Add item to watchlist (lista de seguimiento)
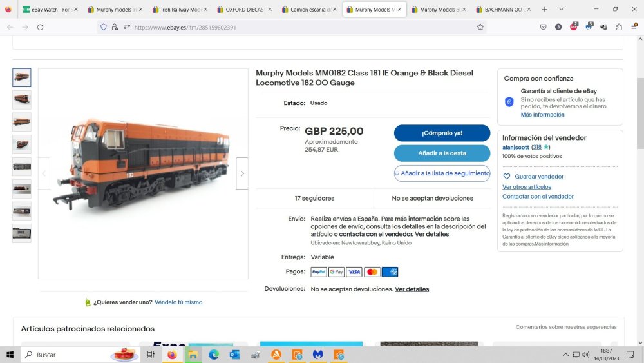644x363 pixels. tap(442, 173)
